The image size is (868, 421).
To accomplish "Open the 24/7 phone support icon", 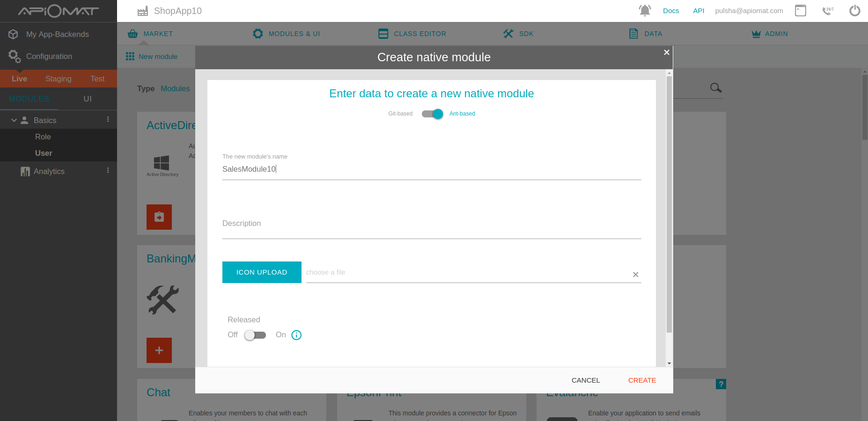I will point(828,10).
